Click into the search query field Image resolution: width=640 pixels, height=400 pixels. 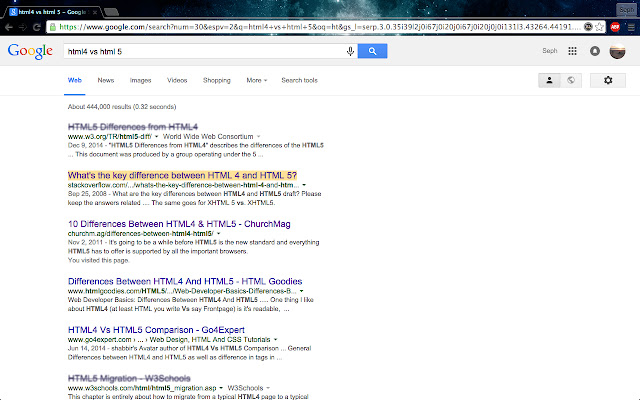204,51
